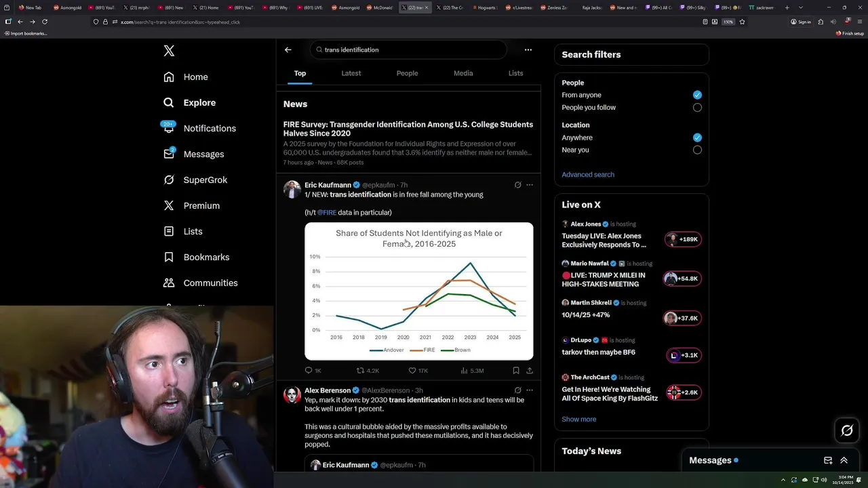The width and height of the screenshot is (868, 488).
Task: Select the Near you location option
Action: pos(697,150)
